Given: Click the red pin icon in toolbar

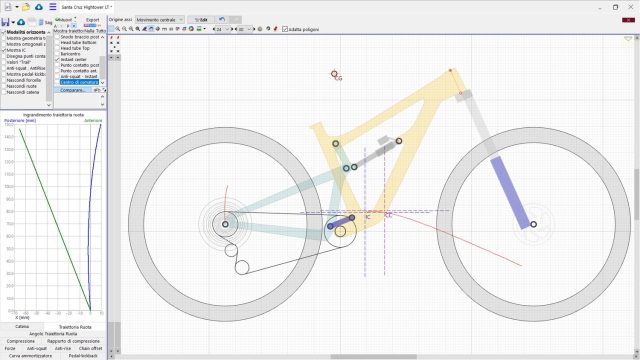Looking at the screenshot, I should point(276,29).
